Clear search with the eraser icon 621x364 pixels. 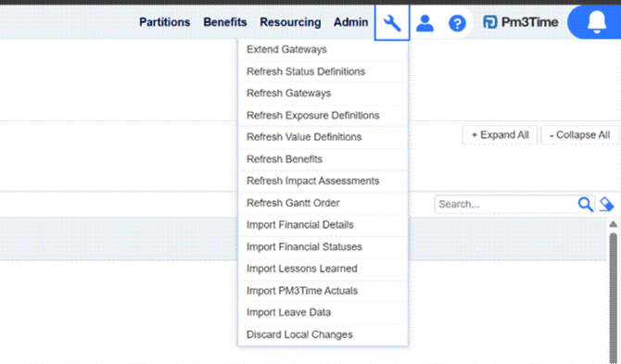click(606, 204)
